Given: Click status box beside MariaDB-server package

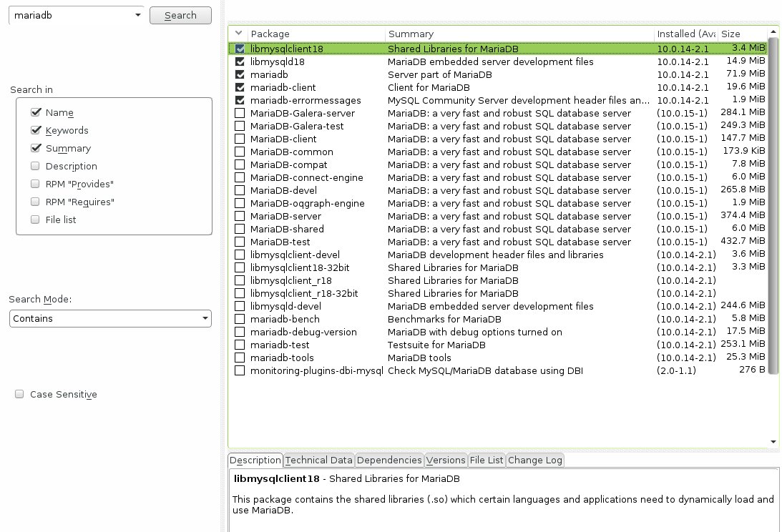Looking at the screenshot, I should coord(239,216).
